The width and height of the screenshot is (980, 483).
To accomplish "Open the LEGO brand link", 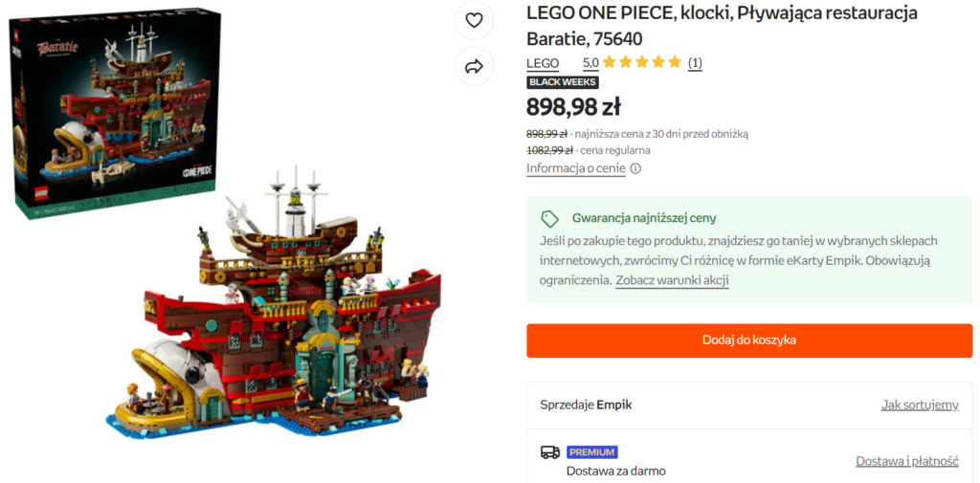I will click(543, 63).
